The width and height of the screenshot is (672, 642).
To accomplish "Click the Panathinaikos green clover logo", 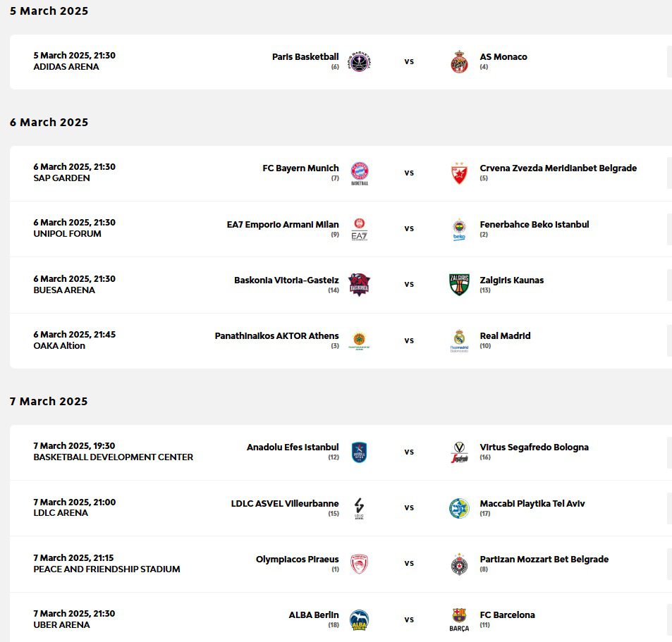I will coord(360,340).
